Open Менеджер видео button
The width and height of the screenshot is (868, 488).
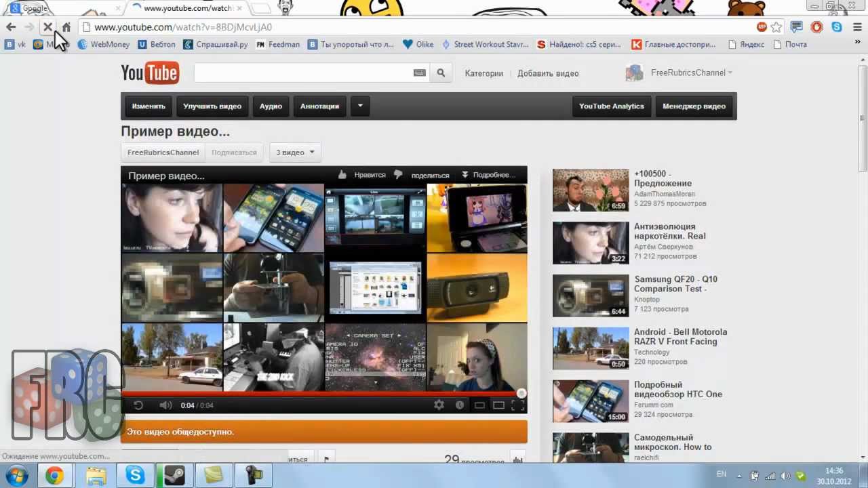click(x=694, y=106)
